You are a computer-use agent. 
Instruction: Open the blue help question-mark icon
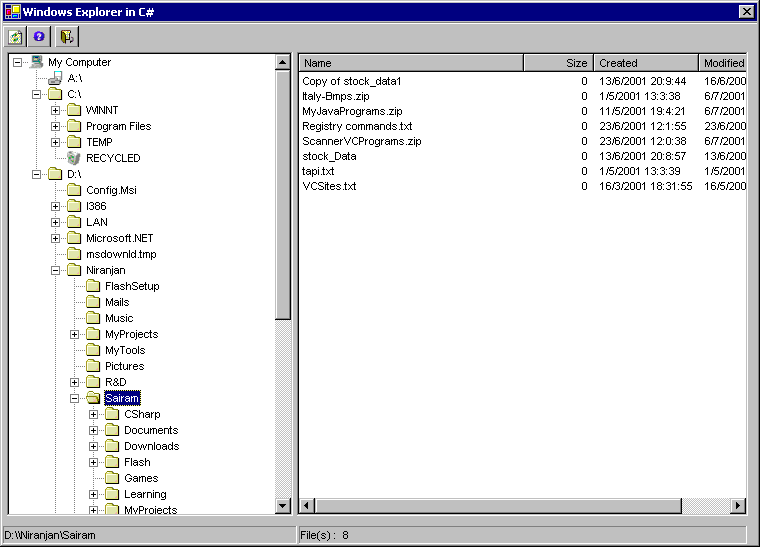tap(39, 37)
